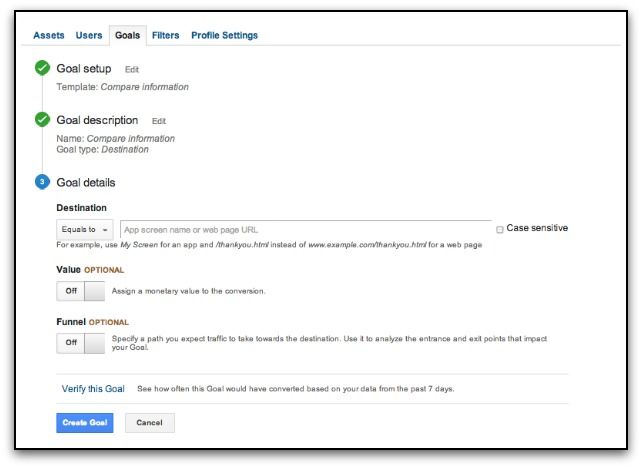Click the Goal type: Destination text
Screen dimensions: 642x468
pos(102,149)
